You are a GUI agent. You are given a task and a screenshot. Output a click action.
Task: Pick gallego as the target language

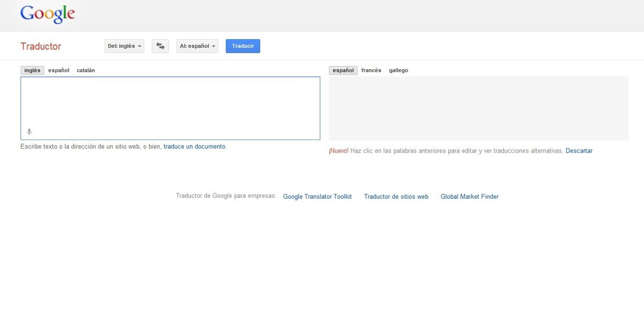tap(398, 70)
